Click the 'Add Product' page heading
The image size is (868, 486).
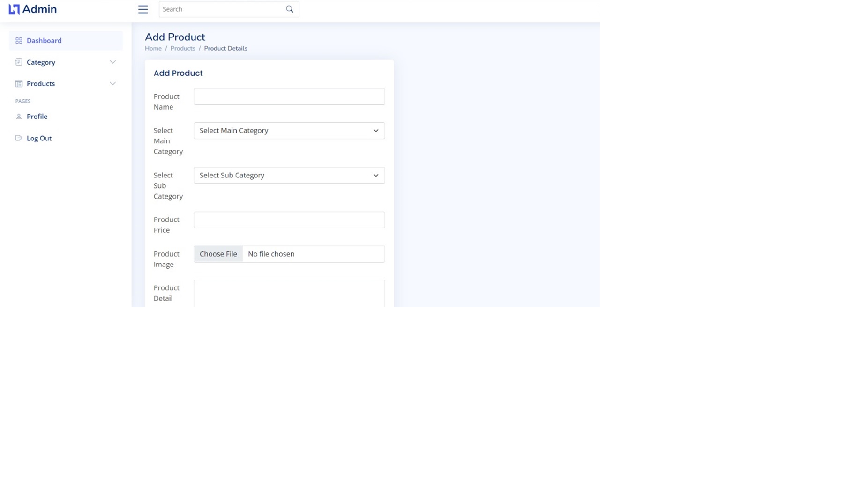pos(175,37)
